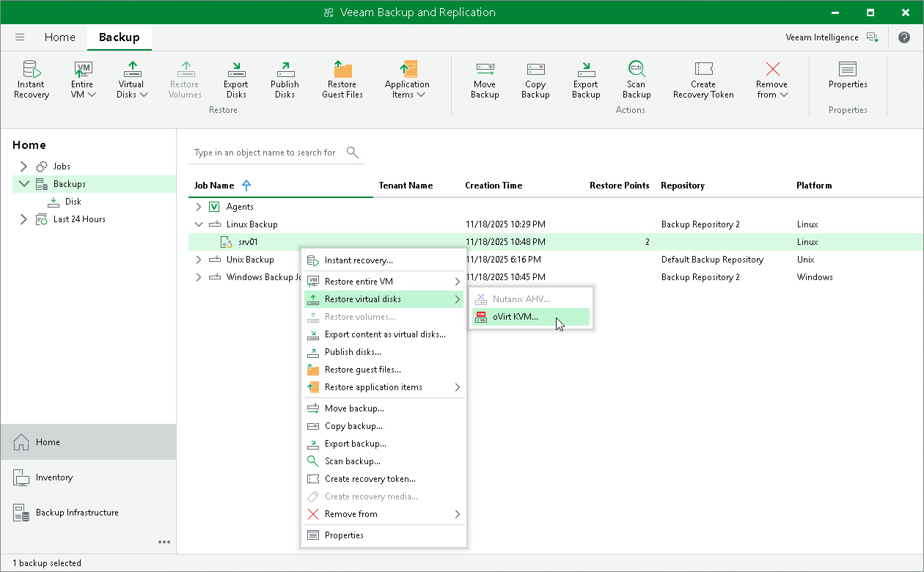Viewport: 924px width, 572px height.
Task: Start a Scan Backup action
Action: 636,78
